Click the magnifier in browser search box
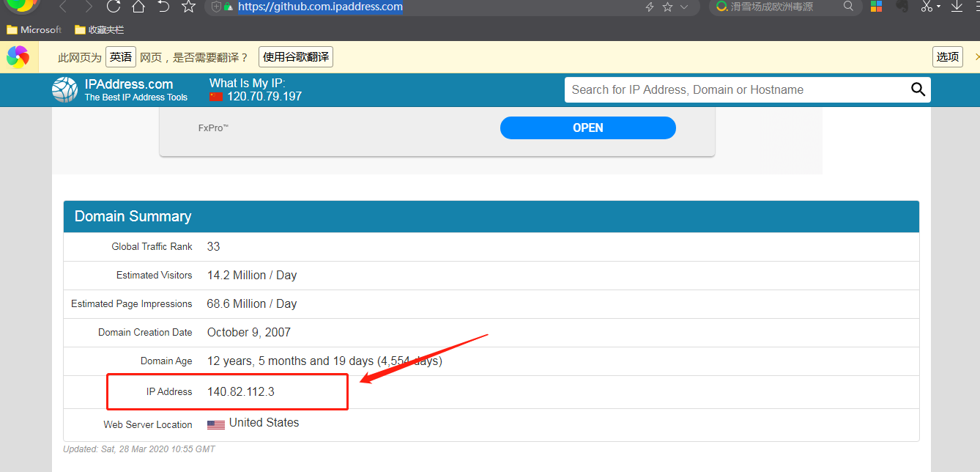980x472 pixels. 849,7
